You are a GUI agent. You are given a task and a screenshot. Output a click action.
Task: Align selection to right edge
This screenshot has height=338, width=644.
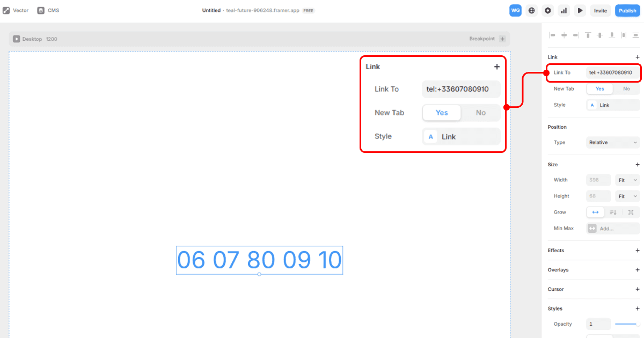pyautogui.click(x=576, y=35)
